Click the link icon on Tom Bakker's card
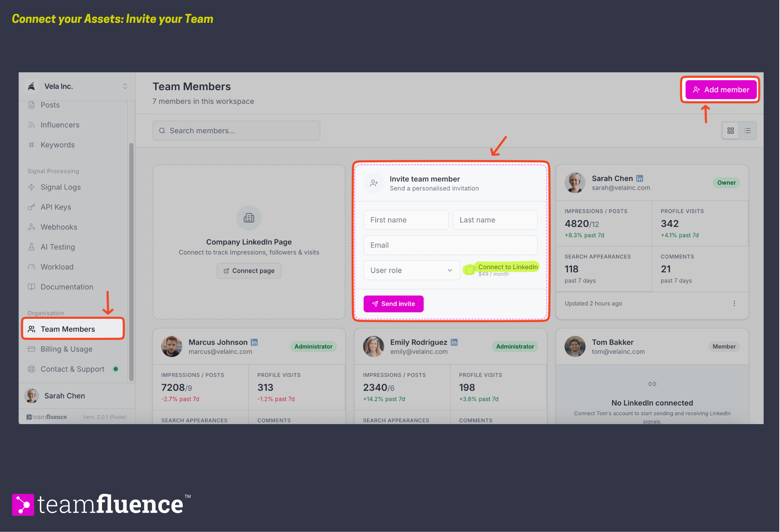This screenshot has height=532, width=780. (652, 384)
